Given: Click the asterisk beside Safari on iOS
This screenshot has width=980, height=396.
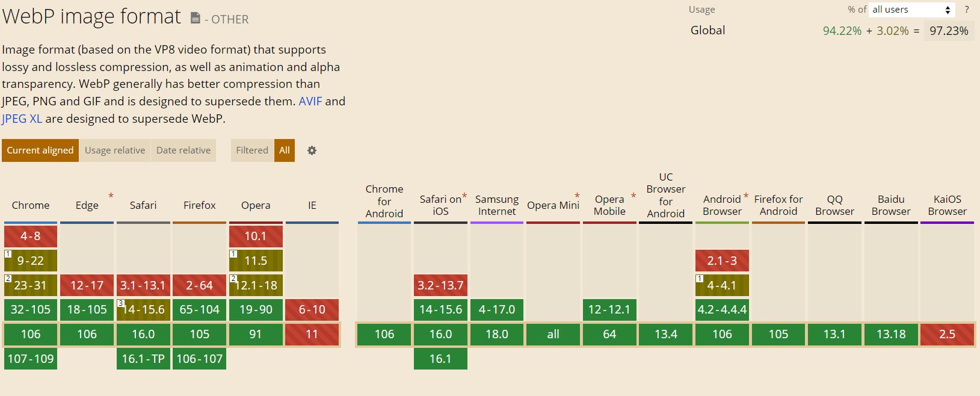Looking at the screenshot, I should coord(464,196).
